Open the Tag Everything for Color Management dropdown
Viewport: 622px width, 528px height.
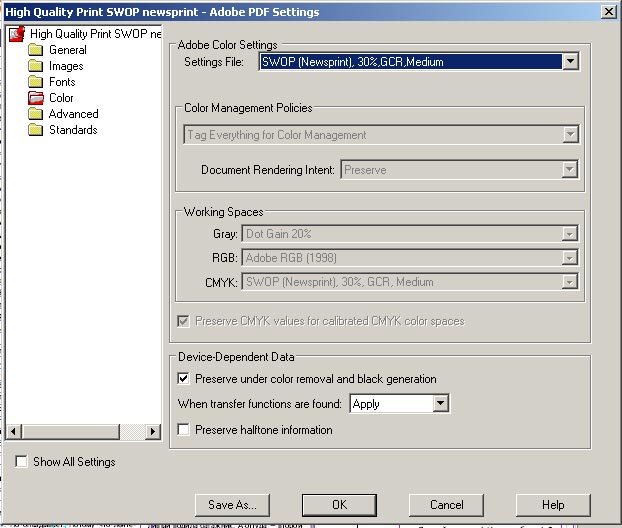coord(381,135)
